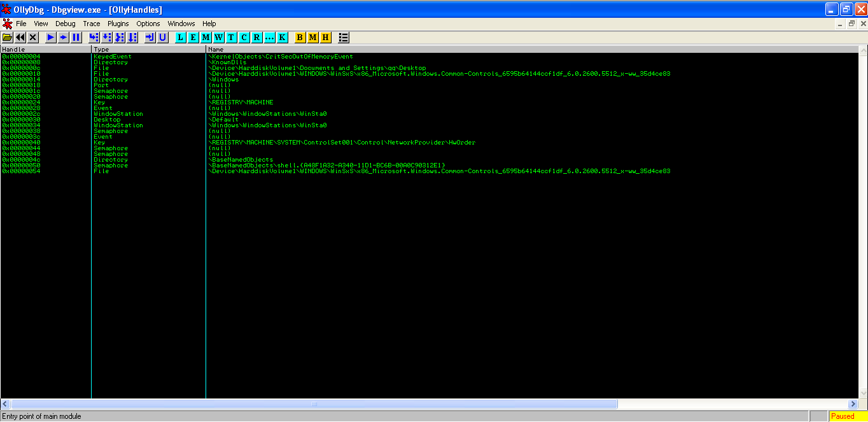868x422 pixels.
Task: Click status text Entry point of main module
Action: tap(42, 416)
